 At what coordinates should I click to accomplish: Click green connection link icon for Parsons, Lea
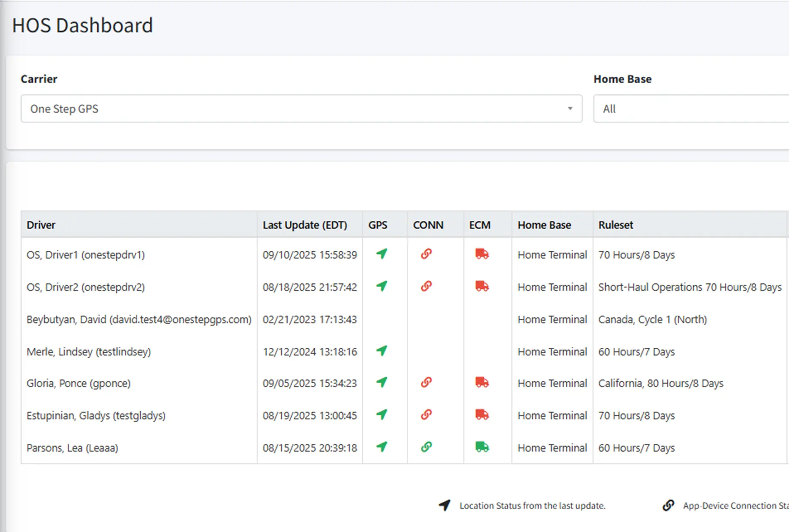[x=426, y=447]
